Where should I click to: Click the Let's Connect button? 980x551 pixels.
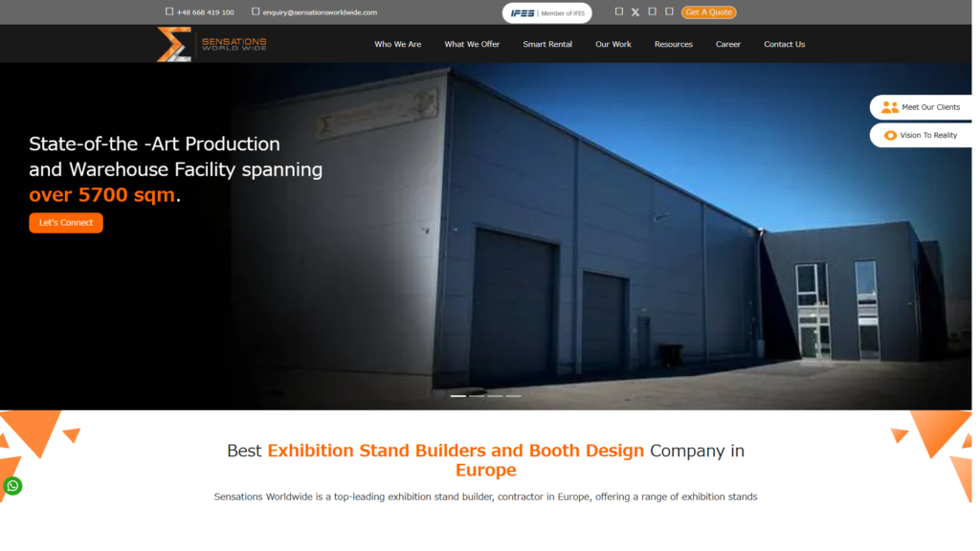click(x=66, y=224)
